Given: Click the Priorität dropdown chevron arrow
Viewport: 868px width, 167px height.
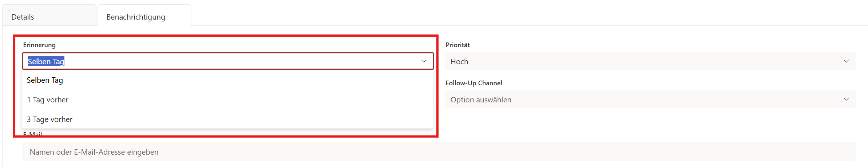Looking at the screenshot, I should (x=846, y=61).
